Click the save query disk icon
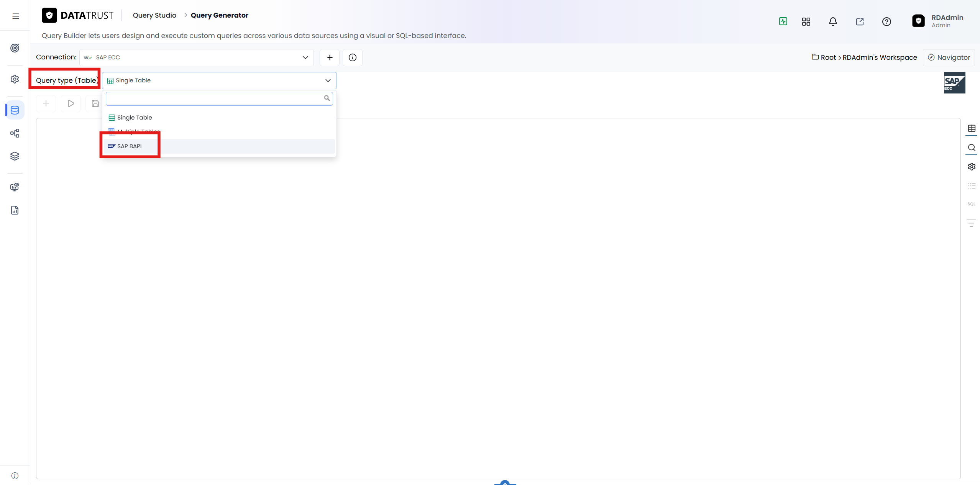Screen dimensions: 980x485 (x=95, y=103)
